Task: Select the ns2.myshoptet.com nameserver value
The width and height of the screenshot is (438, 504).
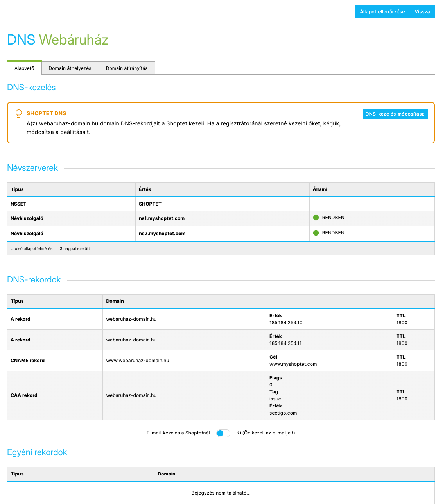Action: click(162, 234)
